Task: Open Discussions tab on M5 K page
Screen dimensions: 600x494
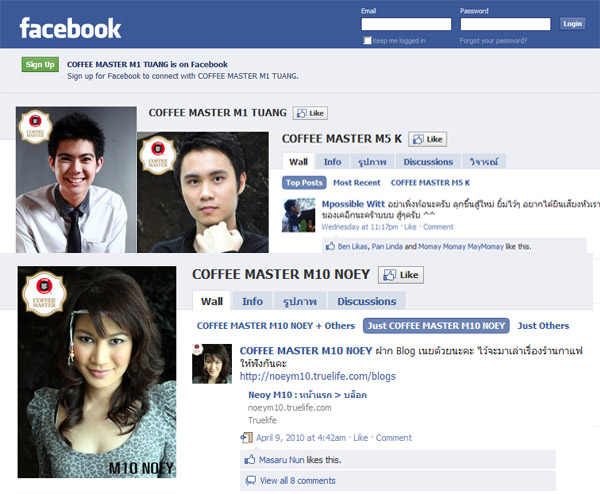Action: 428,162
